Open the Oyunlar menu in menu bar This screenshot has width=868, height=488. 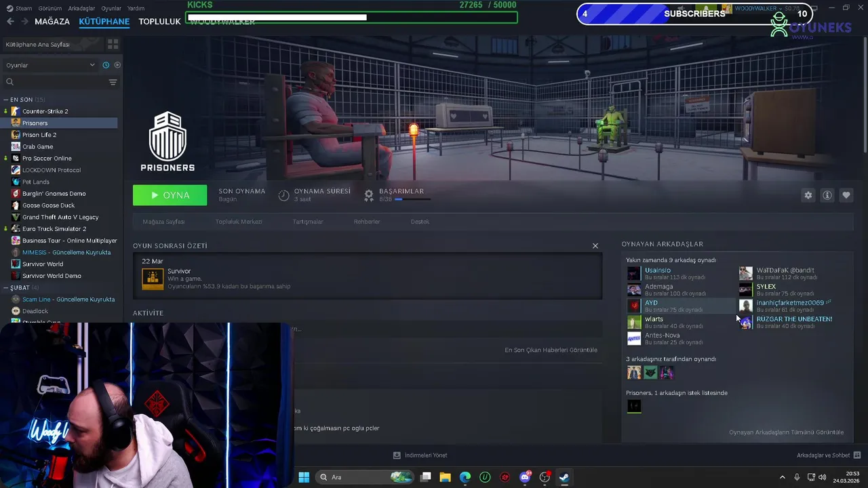[x=111, y=8]
